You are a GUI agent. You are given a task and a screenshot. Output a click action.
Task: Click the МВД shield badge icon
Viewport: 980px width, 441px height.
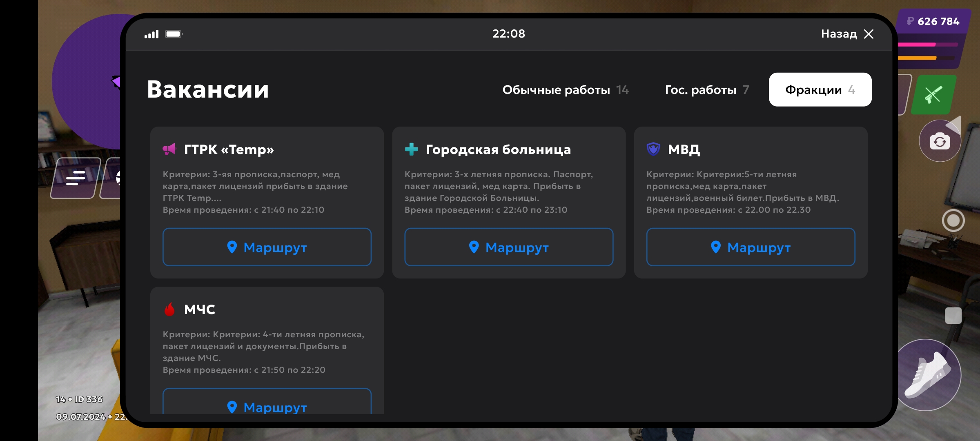(x=653, y=149)
